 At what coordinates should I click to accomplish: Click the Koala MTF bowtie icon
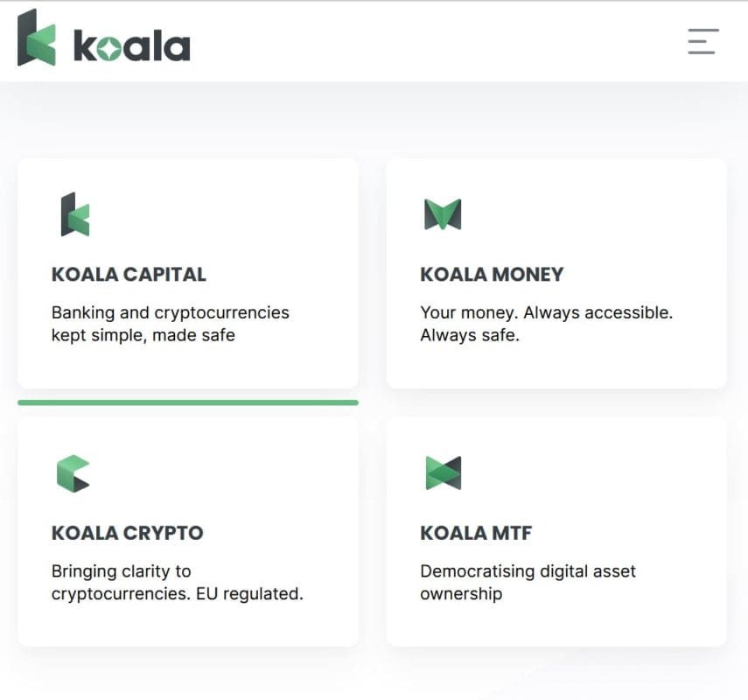[x=444, y=472]
